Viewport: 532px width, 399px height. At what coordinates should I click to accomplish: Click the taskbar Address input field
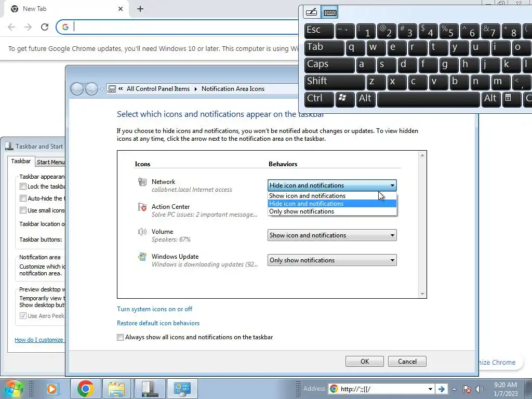point(382,389)
